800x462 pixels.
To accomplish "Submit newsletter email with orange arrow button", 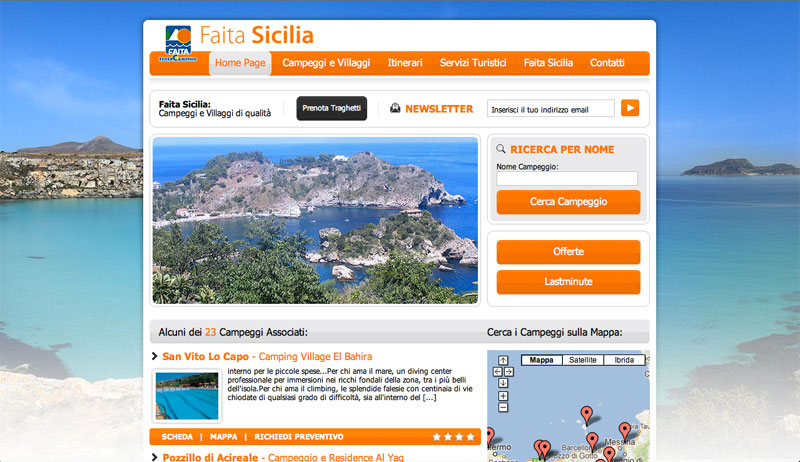I will coord(630,108).
